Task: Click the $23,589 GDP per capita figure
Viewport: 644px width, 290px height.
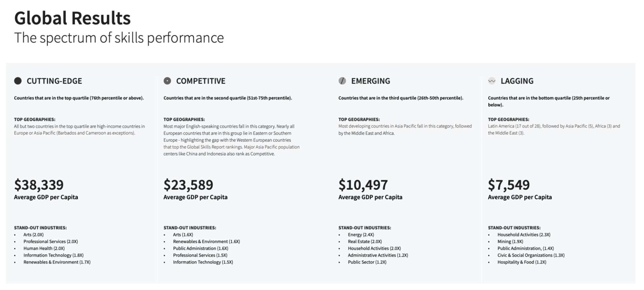Action: click(x=188, y=185)
